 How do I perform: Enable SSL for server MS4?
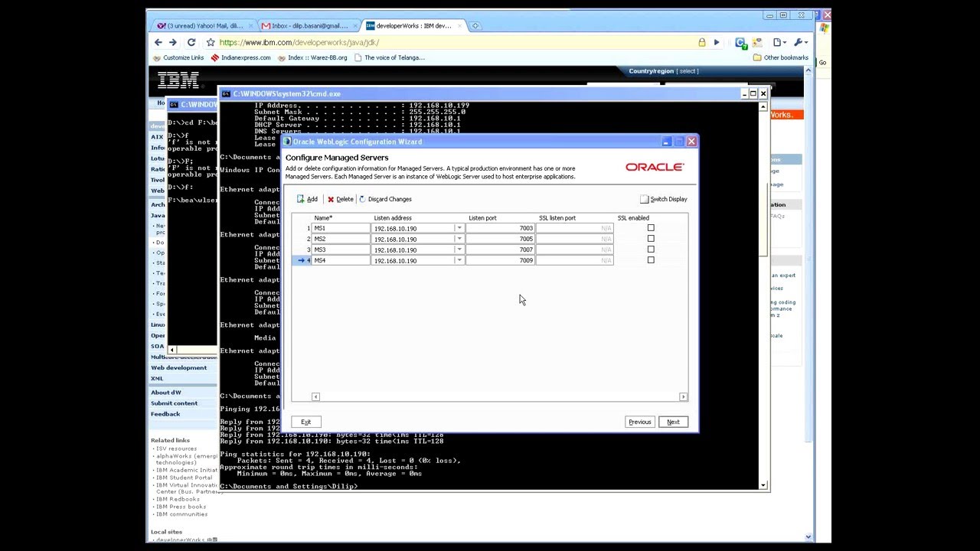[x=651, y=260]
